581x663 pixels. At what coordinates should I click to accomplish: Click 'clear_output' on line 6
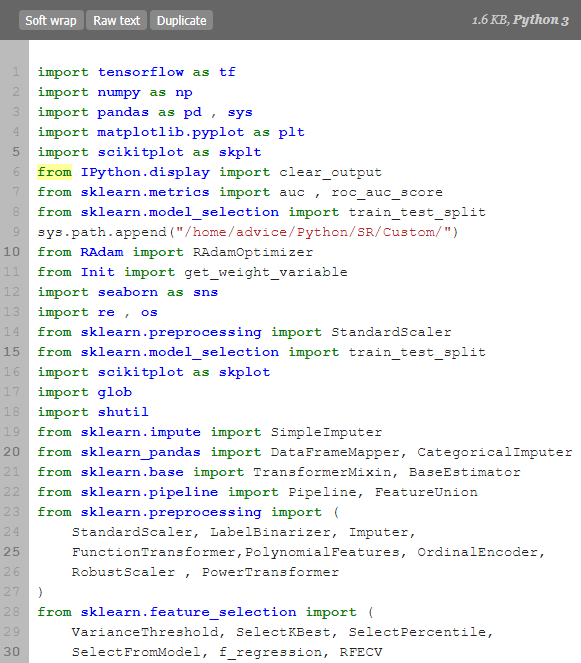pyautogui.click(x=330, y=173)
